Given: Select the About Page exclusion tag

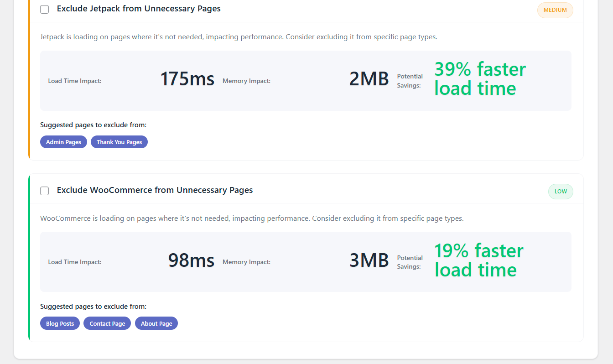Looking at the screenshot, I should point(156,323).
